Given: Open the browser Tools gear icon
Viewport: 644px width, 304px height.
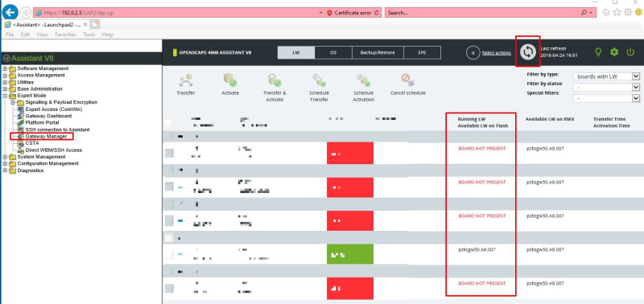Looking at the screenshot, I should tap(628, 12).
